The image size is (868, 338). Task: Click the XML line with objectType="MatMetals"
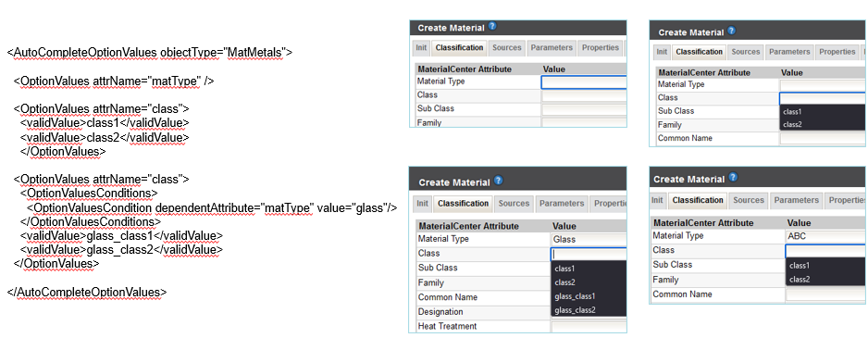[x=150, y=53]
